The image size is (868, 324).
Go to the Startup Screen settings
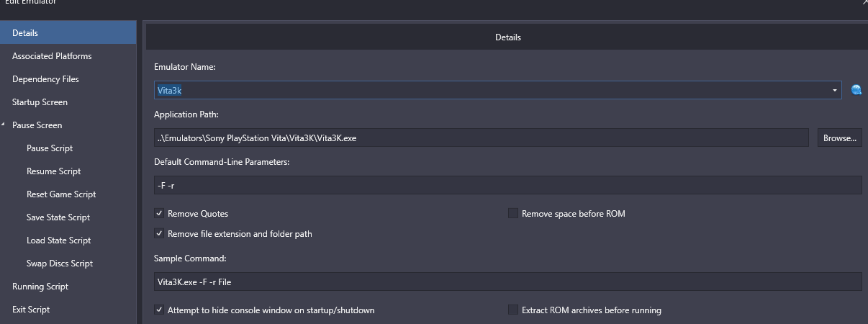pos(40,102)
